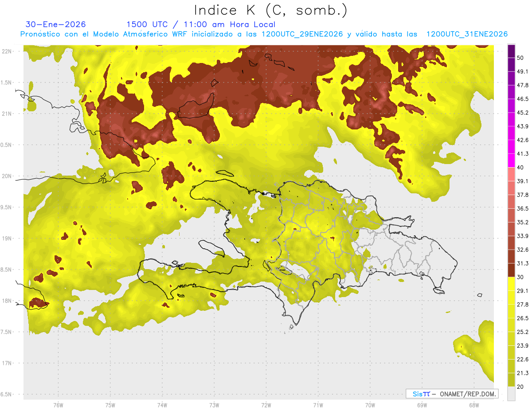
Task: Pick the gray swatch below the 20 label
Action: (511, 394)
